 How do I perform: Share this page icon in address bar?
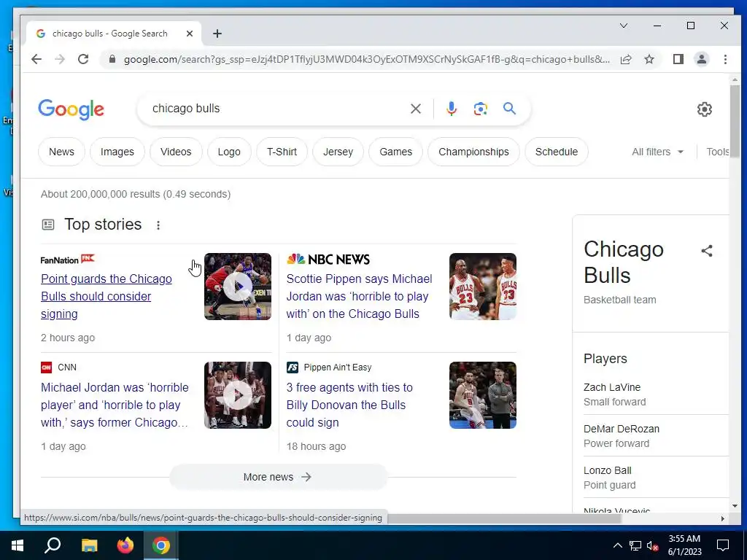(626, 59)
